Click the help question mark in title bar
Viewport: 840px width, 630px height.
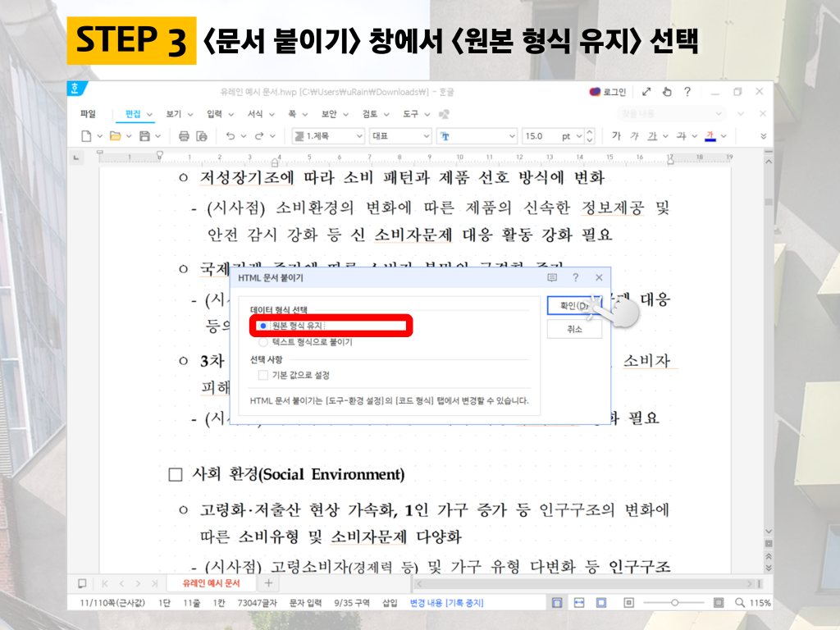687,92
